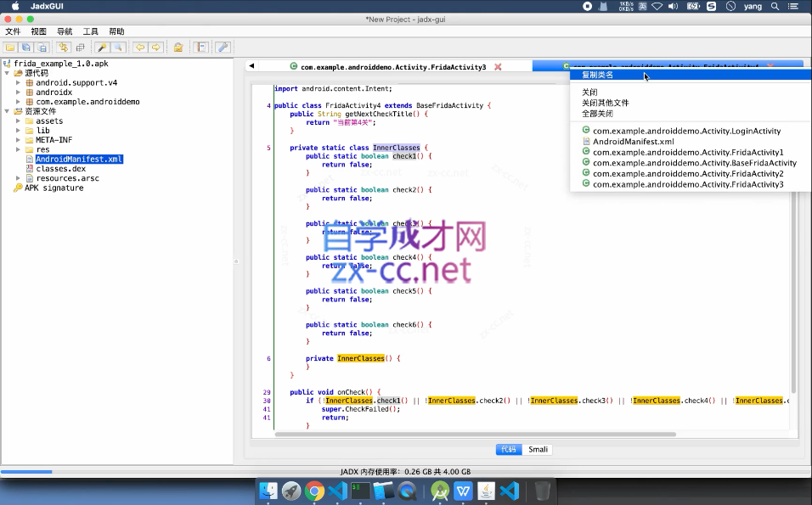Open the volume control in menu bar
Viewport: 812px width, 505px height.
coord(674,6)
